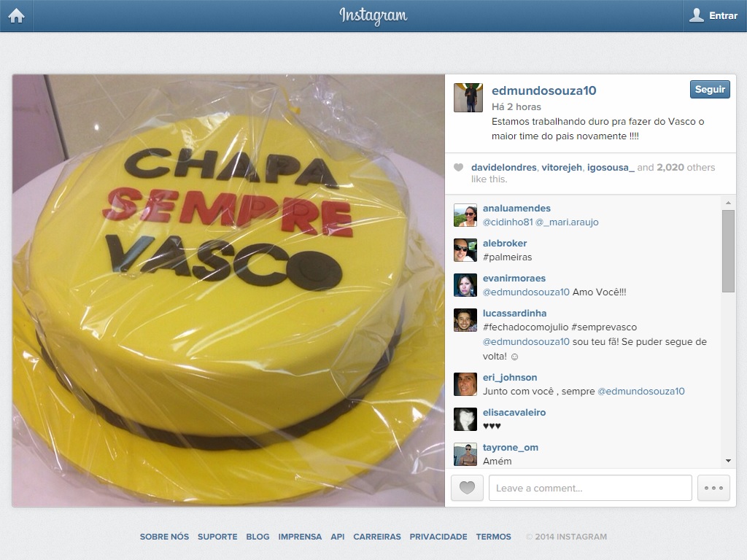Open the #palmeiras hashtag comment
Screen dimensions: 747x560
coord(508,257)
